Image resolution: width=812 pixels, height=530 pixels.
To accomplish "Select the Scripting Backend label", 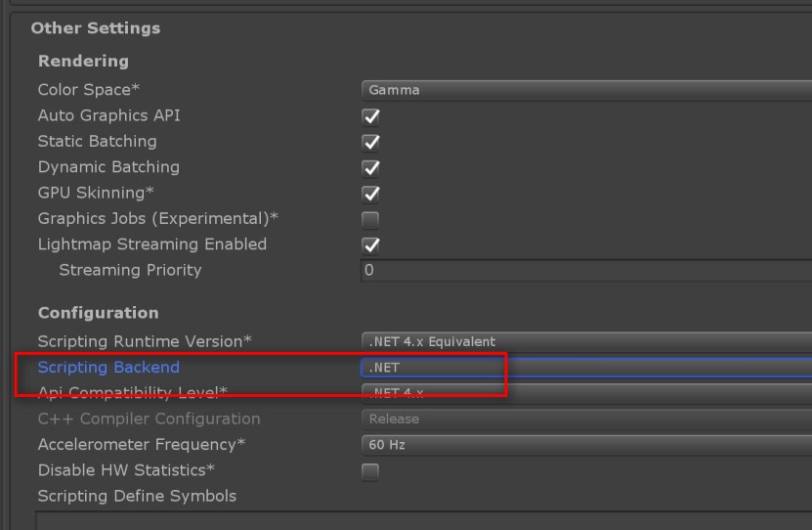I will tap(108, 368).
